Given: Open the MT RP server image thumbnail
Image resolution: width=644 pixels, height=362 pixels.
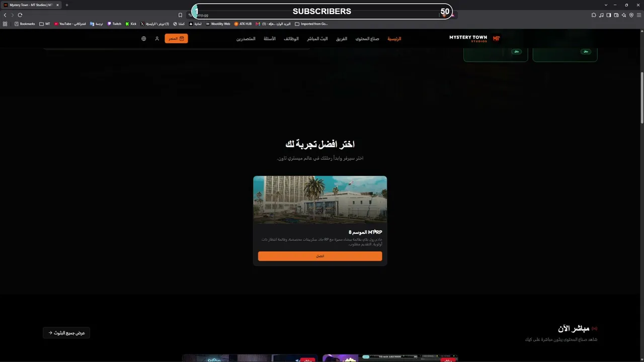Looking at the screenshot, I should [x=320, y=200].
